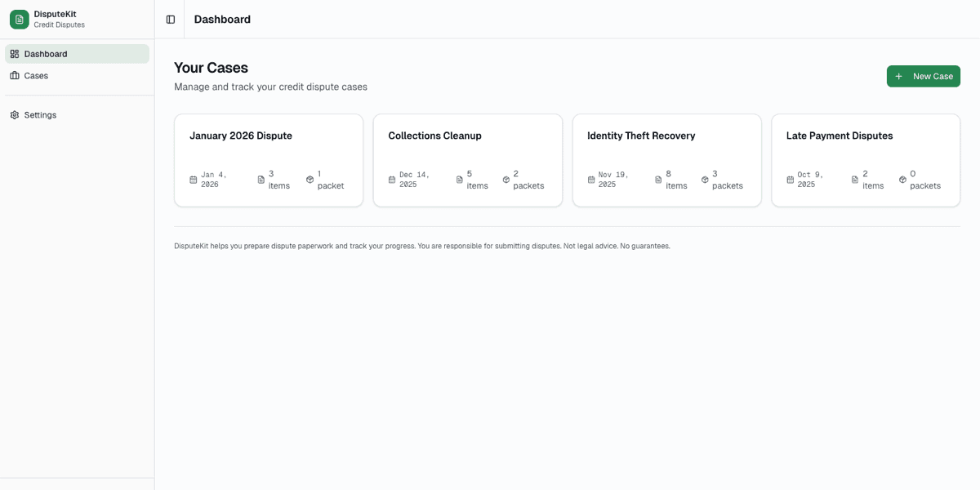Click the calendar icon on January 2026 Dispute
Screen dimensions: 980x490
pos(194,180)
